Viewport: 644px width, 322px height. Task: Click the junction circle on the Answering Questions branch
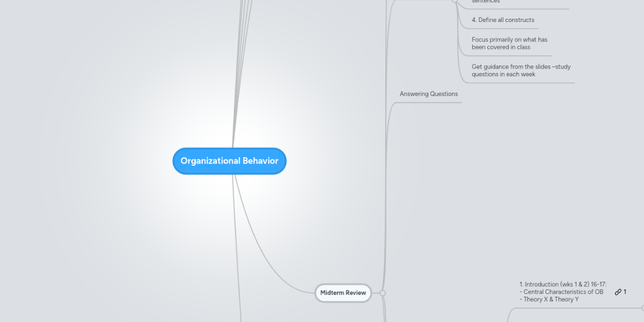382,293
